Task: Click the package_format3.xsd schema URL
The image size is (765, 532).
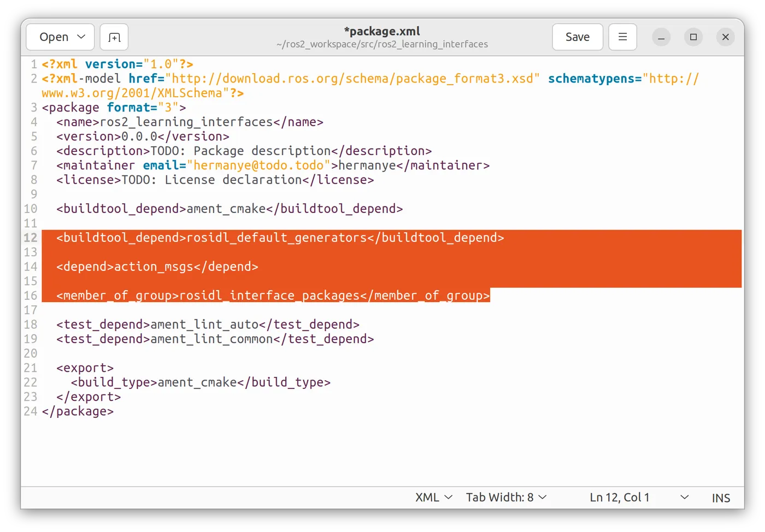Action: tap(353, 79)
